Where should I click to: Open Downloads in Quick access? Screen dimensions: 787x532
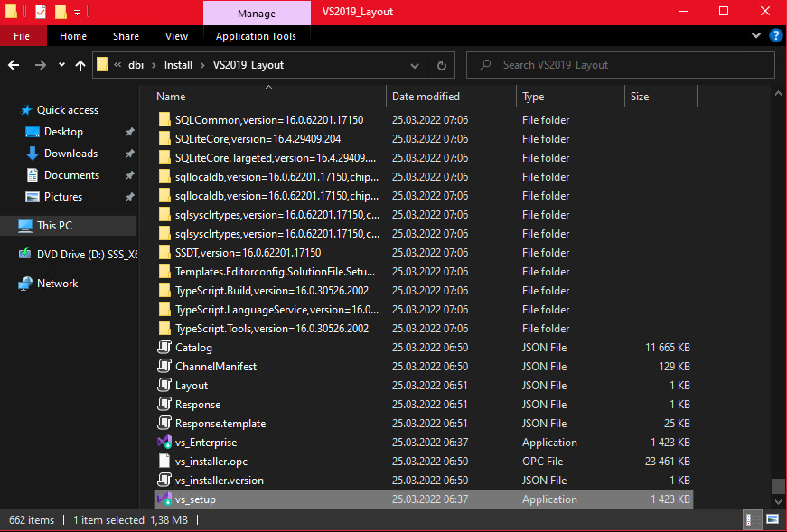(x=70, y=154)
